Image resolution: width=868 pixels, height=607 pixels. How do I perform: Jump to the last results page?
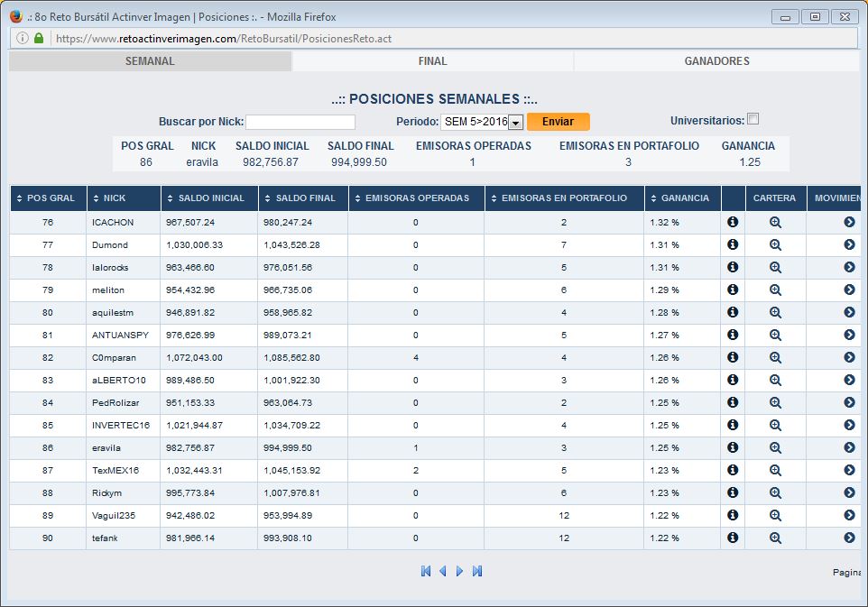477,571
